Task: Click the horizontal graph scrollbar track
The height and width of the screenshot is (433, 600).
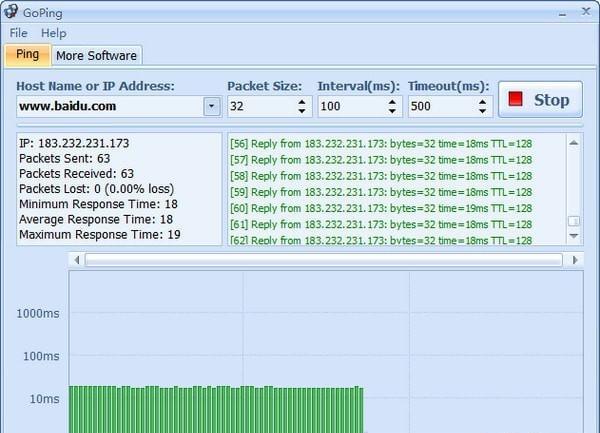Action: (x=324, y=260)
